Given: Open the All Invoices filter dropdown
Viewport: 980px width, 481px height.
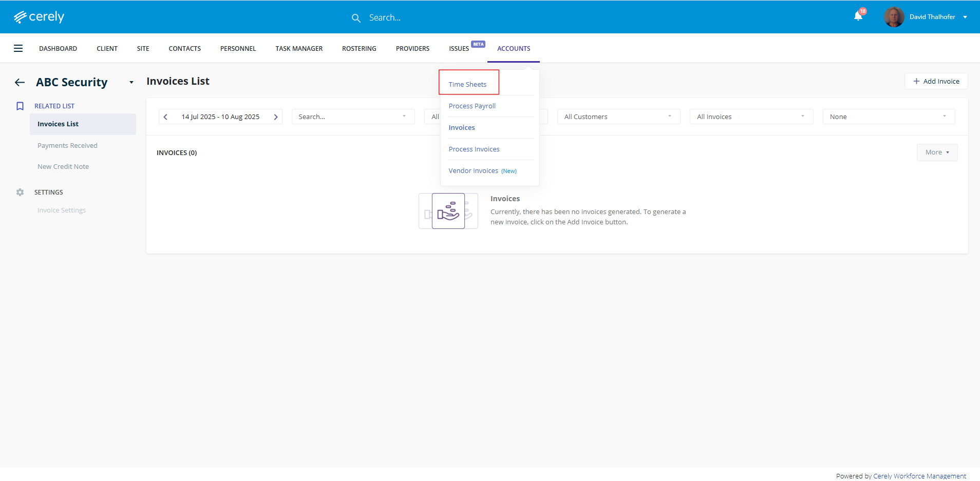Looking at the screenshot, I should click(x=750, y=117).
